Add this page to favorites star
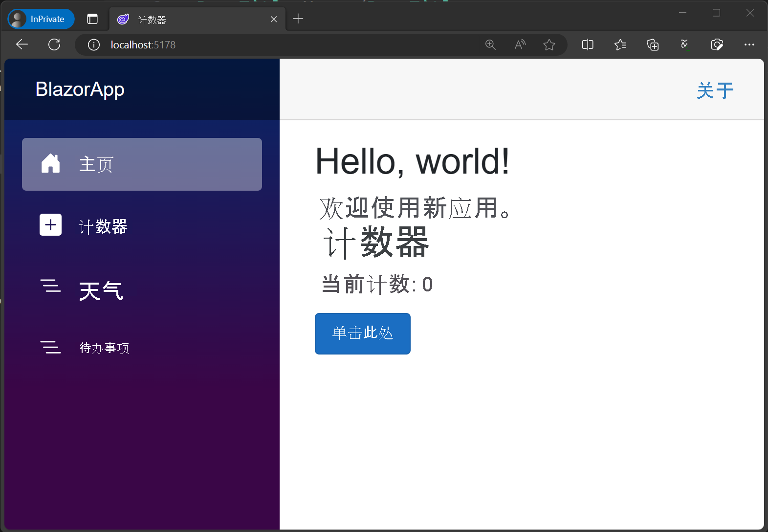 coord(549,45)
